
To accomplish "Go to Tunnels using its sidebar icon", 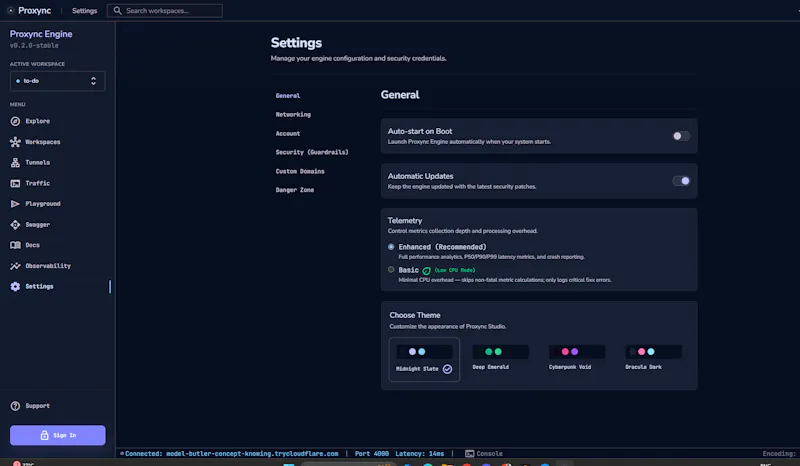I will tap(15, 162).
